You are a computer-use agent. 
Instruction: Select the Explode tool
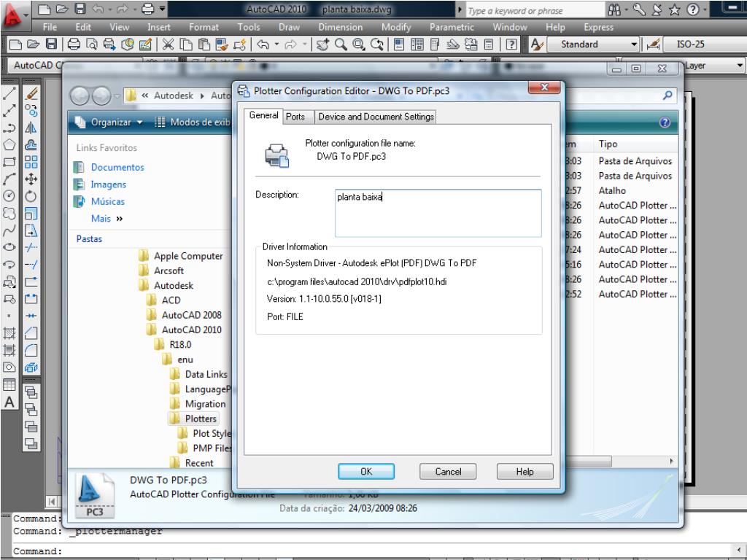pos(31,367)
